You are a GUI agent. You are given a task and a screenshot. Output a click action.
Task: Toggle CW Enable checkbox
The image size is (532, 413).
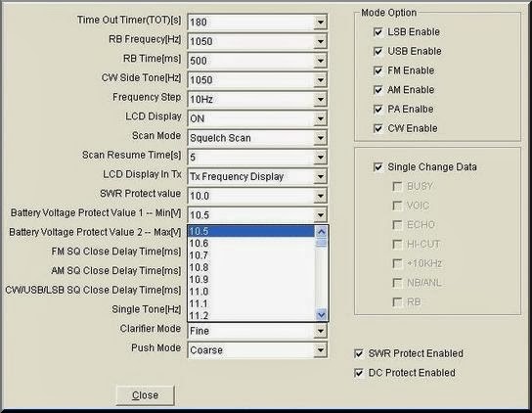click(377, 129)
